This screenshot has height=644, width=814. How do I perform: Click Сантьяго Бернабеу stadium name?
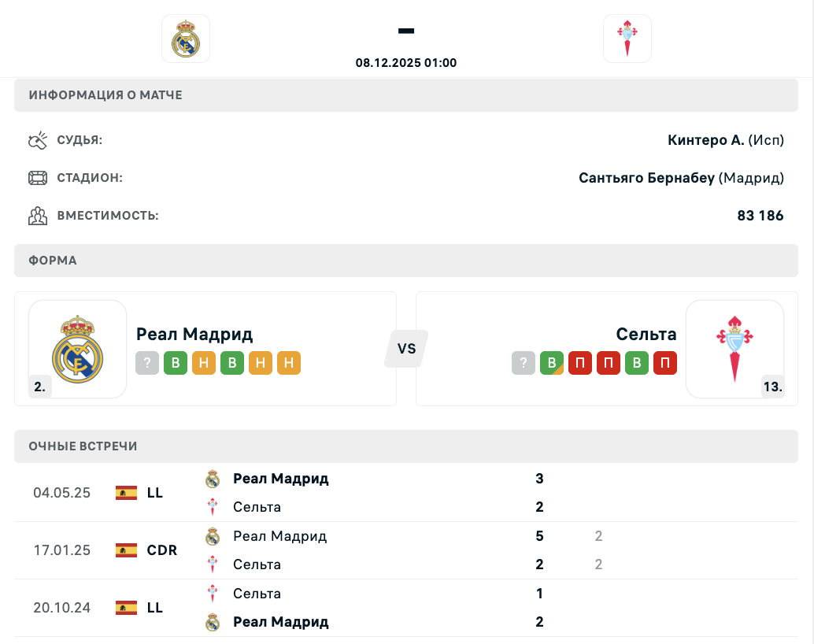646,178
